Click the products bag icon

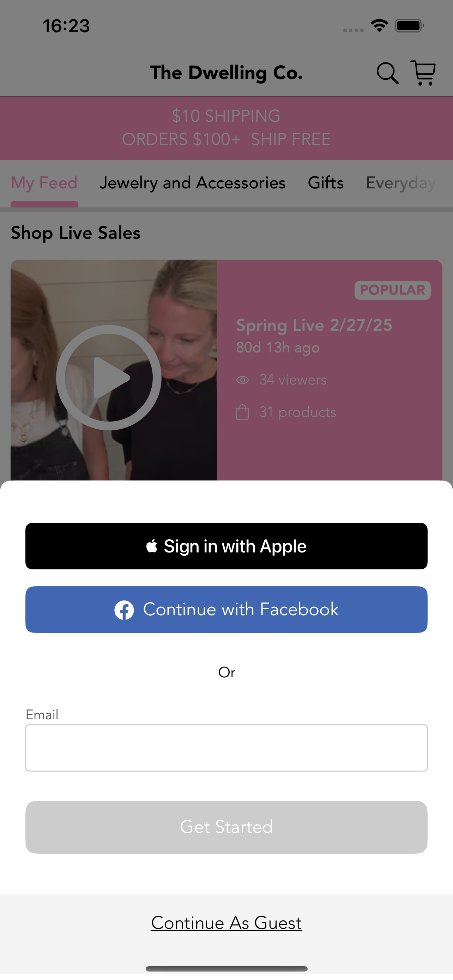coord(243,412)
